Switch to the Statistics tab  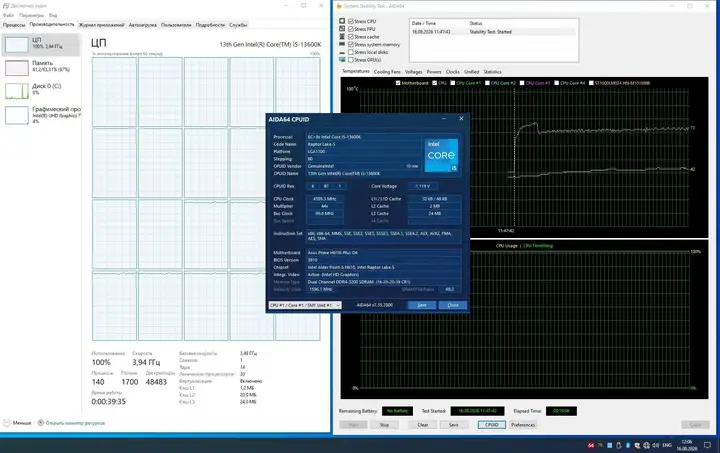pos(492,72)
